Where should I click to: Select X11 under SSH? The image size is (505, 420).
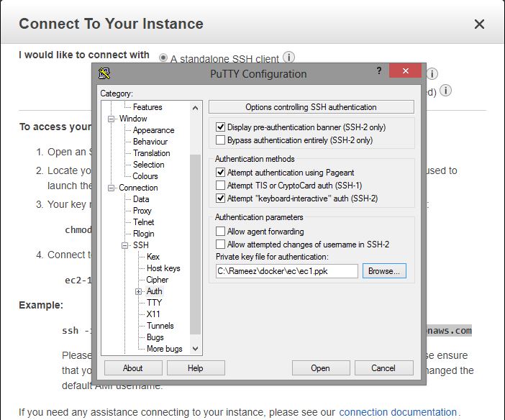coord(153,314)
